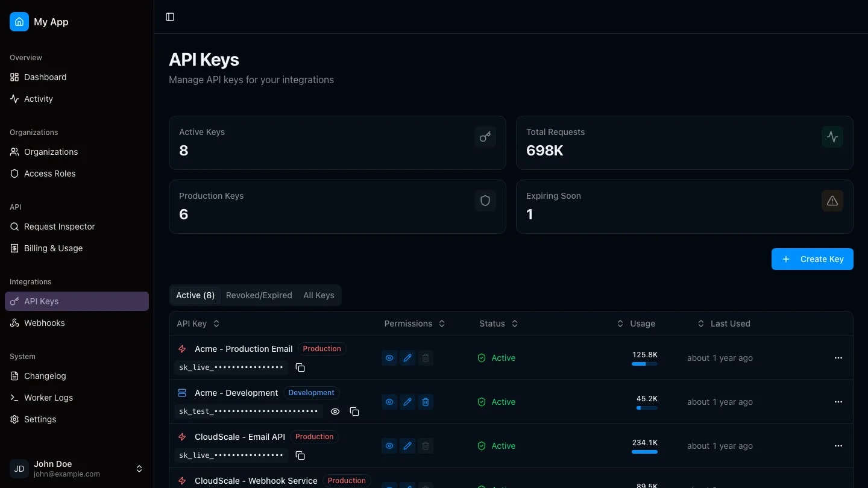Open Worker Logs from System section

[48, 398]
